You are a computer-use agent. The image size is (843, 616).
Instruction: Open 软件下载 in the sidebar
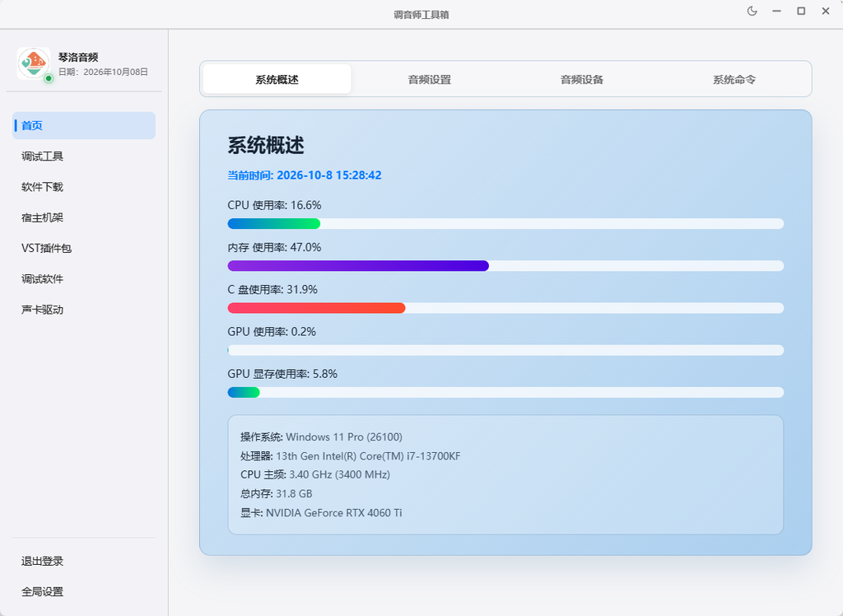[84, 187]
